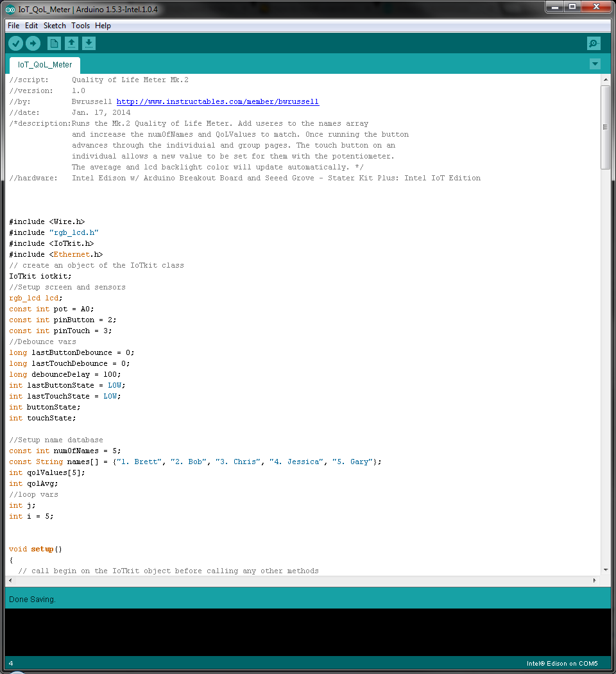
Task: Select the IoT_QoL_Meter tab
Action: [x=45, y=65]
